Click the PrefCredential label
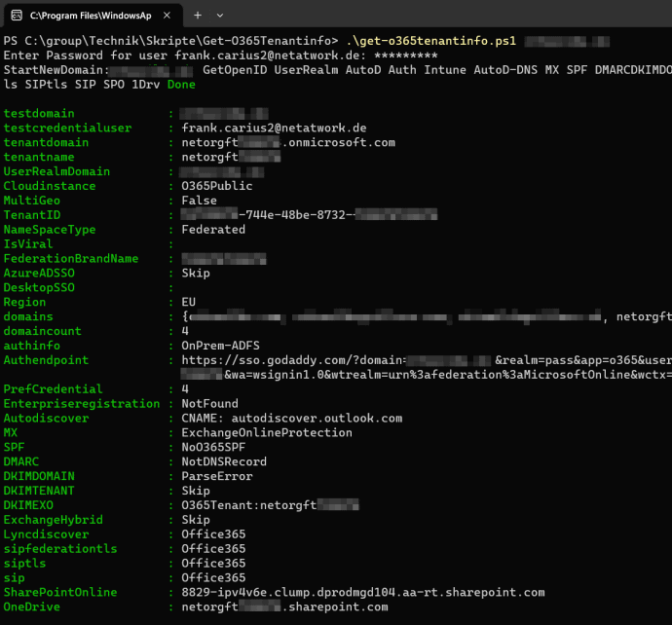 (x=54, y=389)
